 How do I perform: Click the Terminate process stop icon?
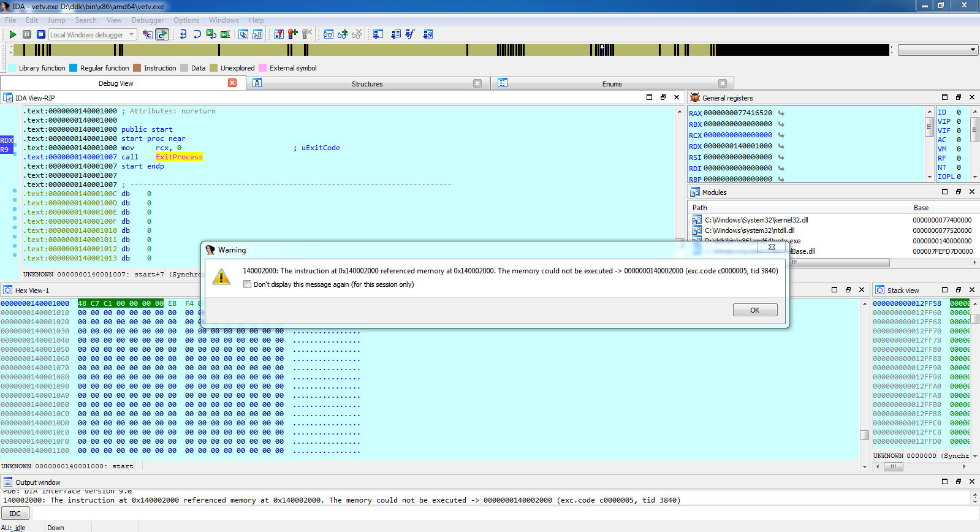point(41,34)
